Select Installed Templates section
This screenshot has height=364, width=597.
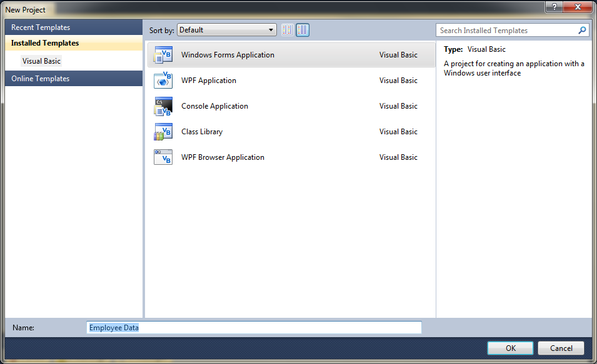74,43
